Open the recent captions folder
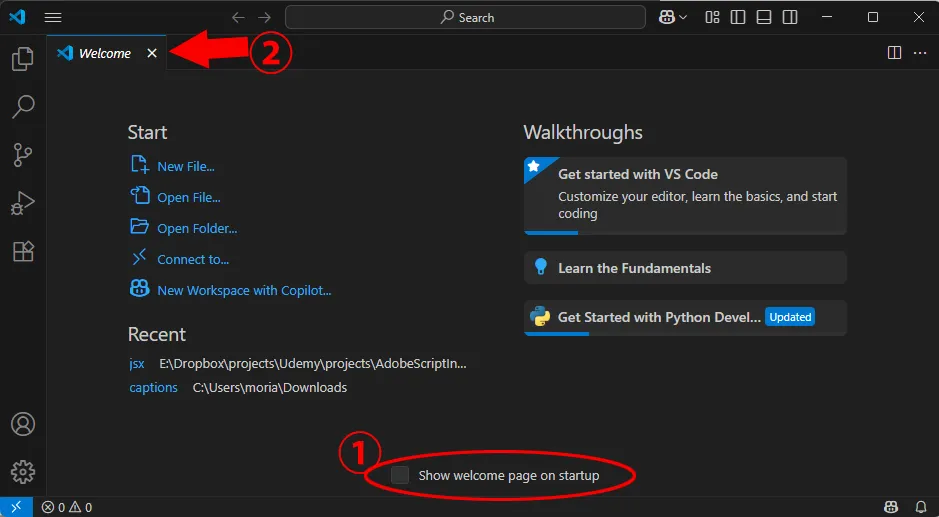The height and width of the screenshot is (517, 939). point(153,388)
